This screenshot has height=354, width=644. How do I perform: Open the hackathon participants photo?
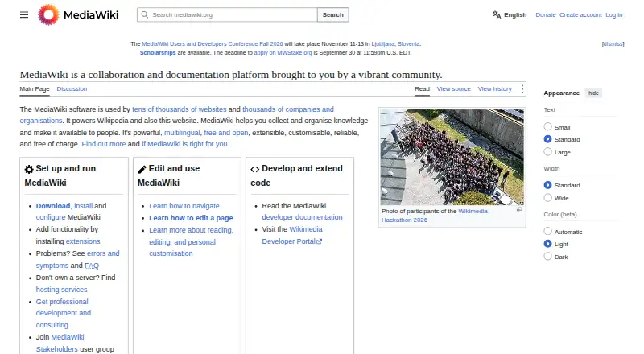tap(452, 157)
